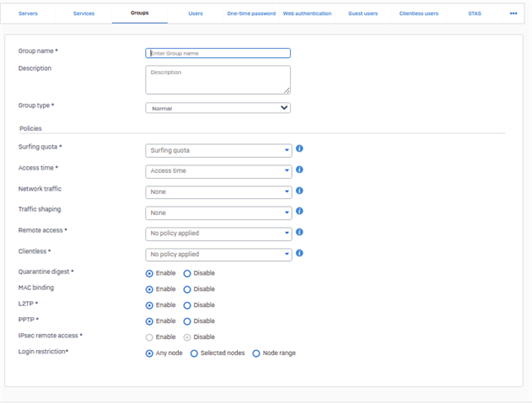Open the three-dots more tabs menu

coord(514,13)
